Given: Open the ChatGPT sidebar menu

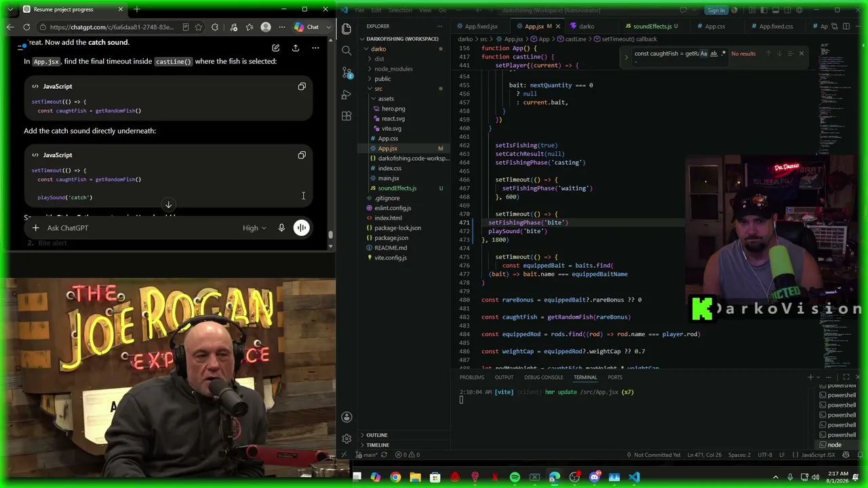Looking at the screenshot, I should pos(23,46).
